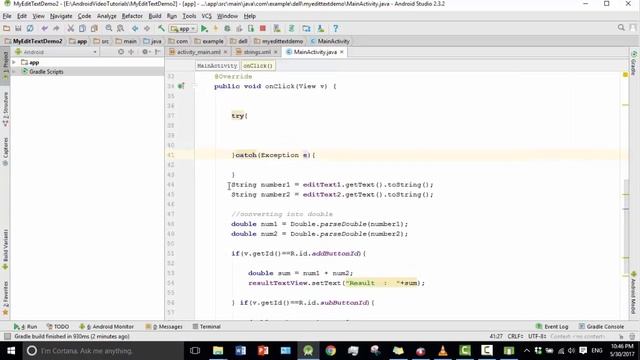Open the Run tool window button
Viewport: 640px width, 360px height.
pyautogui.click(x=25, y=327)
